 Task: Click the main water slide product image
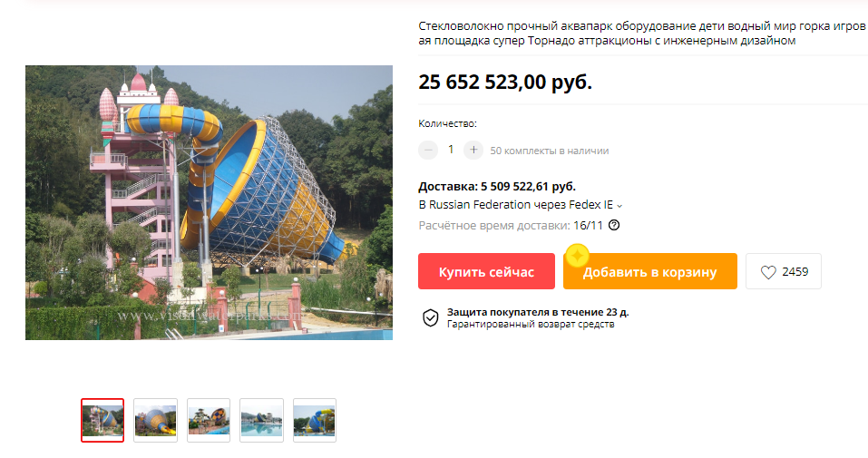click(x=209, y=202)
